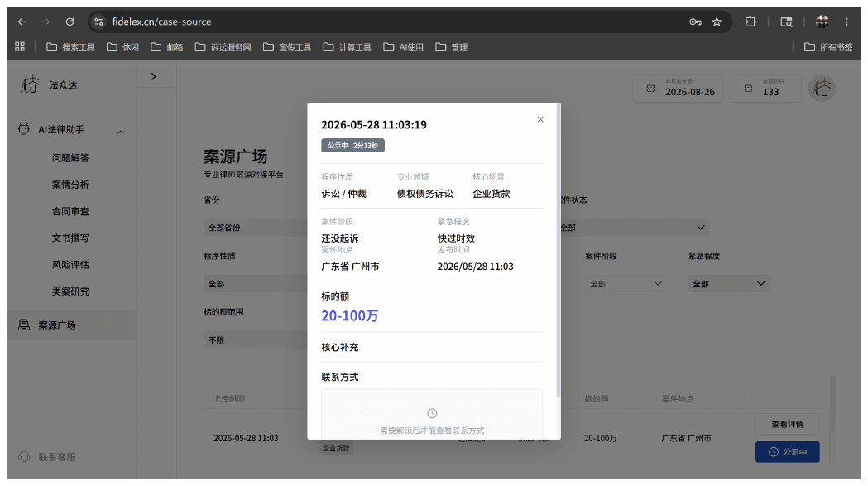This screenshot has width=868, height=486.
Task: Open the 休闲 bookmark folder
Action: [123, 46]
